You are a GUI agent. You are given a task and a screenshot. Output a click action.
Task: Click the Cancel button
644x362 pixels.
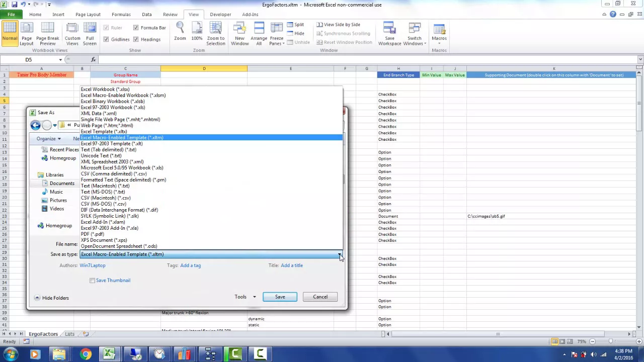coord(320,297)
